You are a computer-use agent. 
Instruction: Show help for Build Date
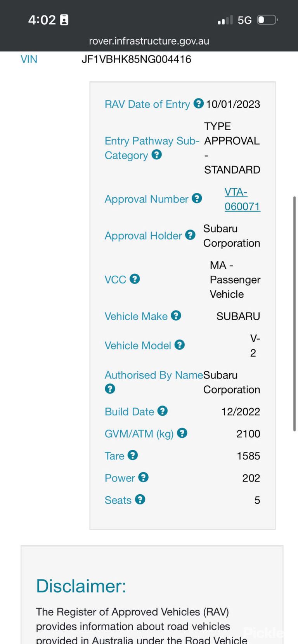[x=163, y=411]
